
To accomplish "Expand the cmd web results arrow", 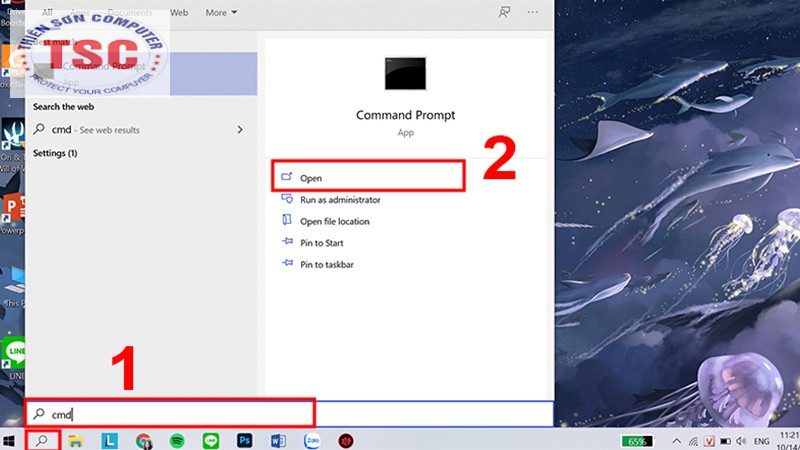I will click(240, 130).
